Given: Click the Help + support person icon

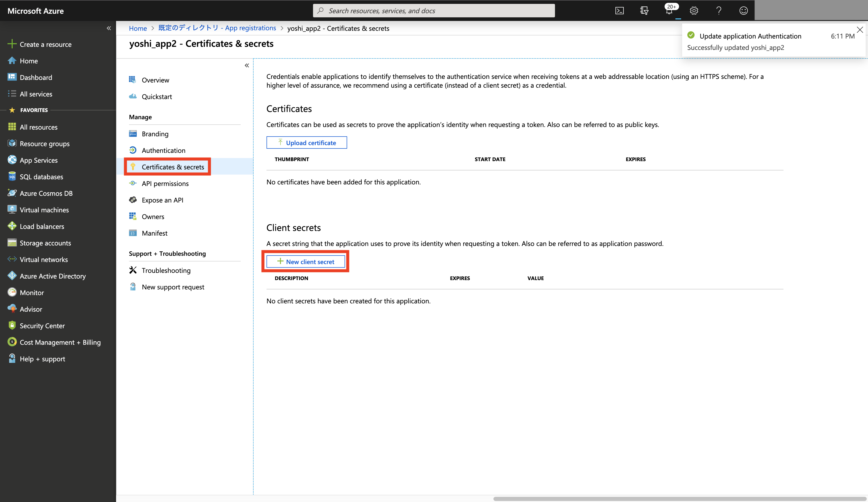Looking at the screenshot, I should click(12, 358).
